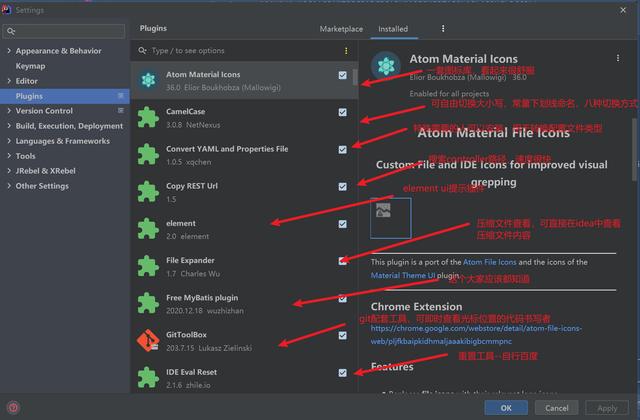
Task: Click the OK button
Action: tap(506, 408)
